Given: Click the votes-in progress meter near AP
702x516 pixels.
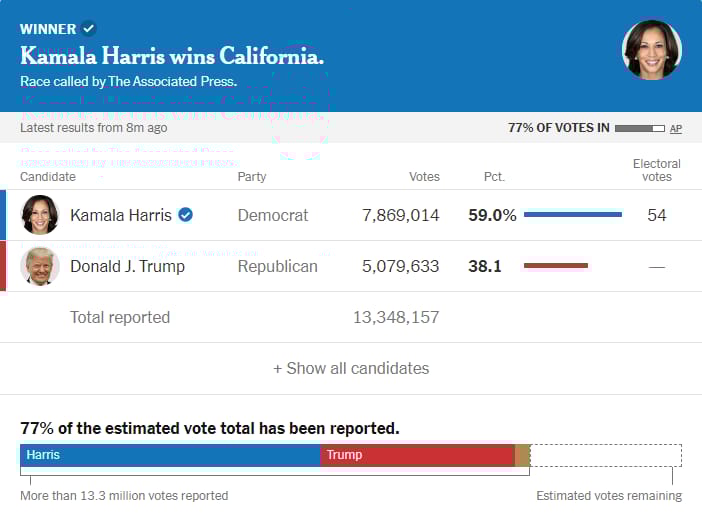Looking at the screenshot, I should click(639, 129).
